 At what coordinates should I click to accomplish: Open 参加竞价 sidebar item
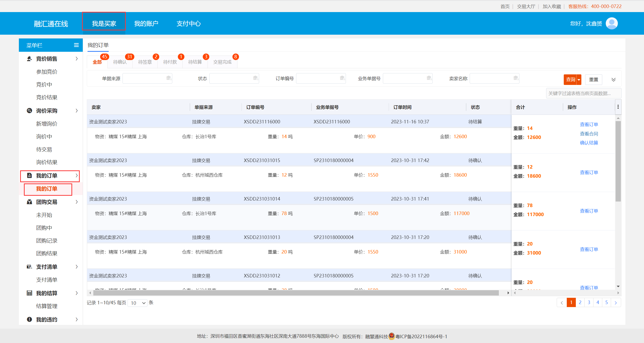(47, 72)
